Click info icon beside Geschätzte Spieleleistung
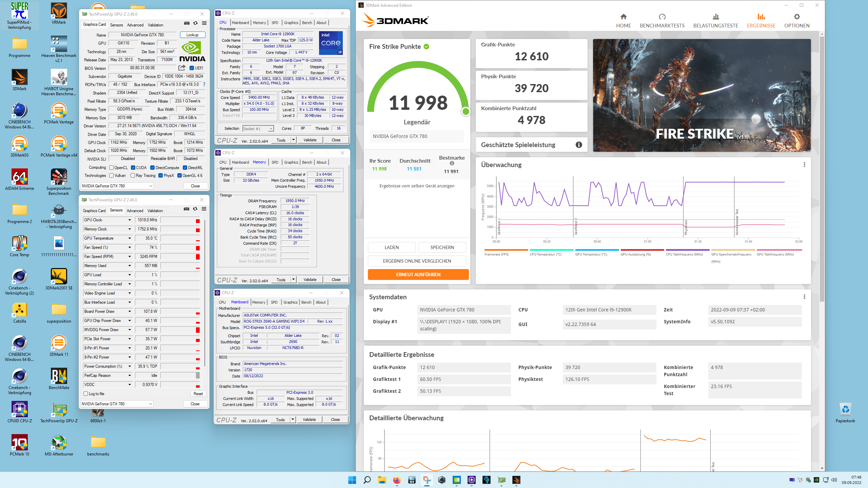 [x=579, y=145]
